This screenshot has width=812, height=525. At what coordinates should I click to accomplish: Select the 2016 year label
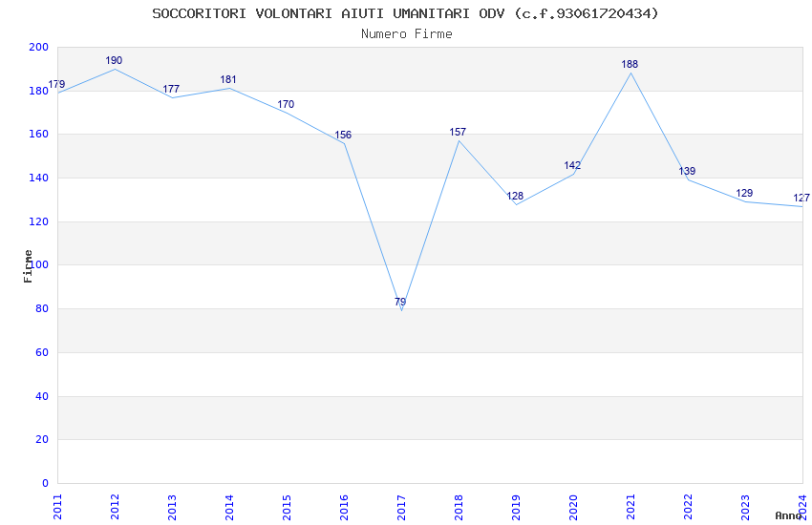(x=344, y=507)
